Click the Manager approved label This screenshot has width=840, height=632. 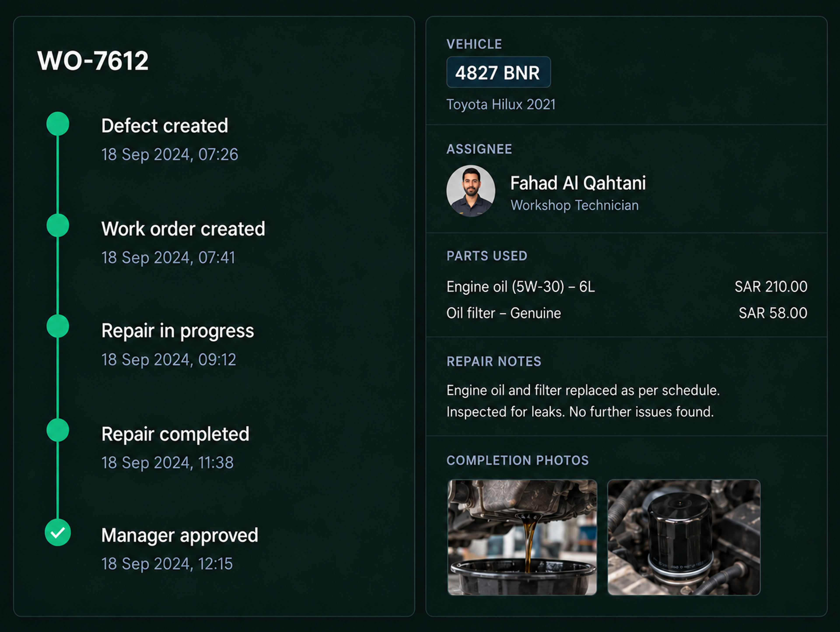[180, 536]
